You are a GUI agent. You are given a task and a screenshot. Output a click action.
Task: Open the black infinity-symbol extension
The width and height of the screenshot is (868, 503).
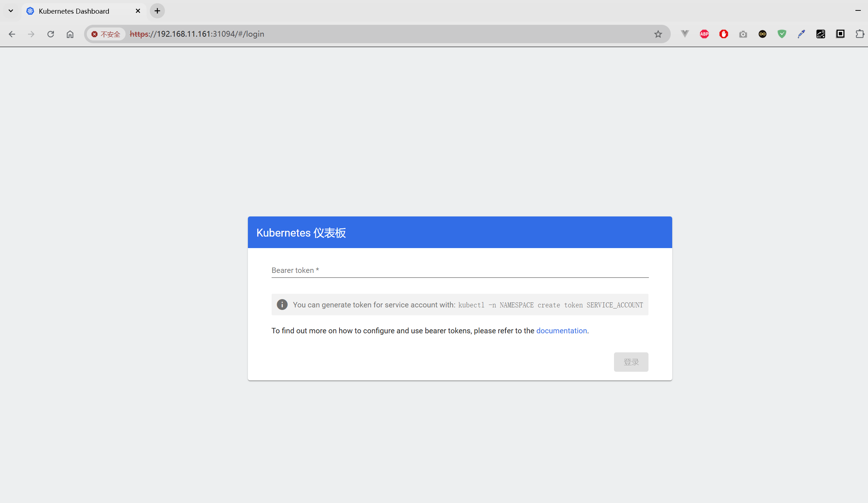[x=762, y=34]
